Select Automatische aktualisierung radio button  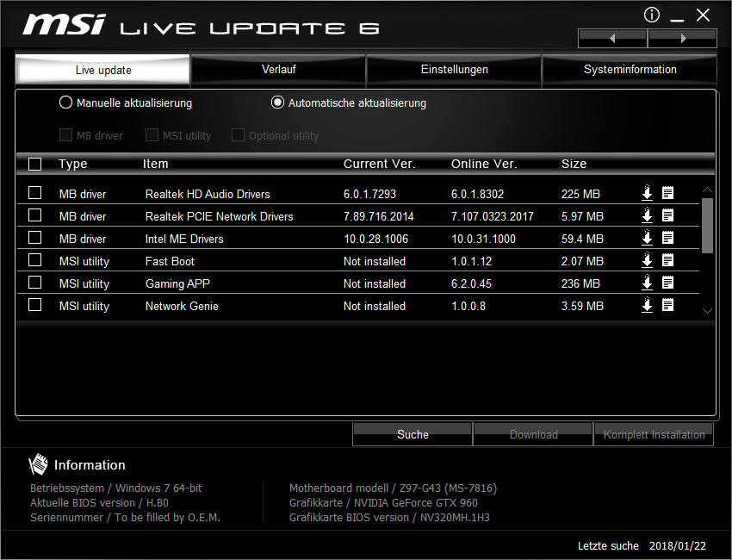[278, 103]
